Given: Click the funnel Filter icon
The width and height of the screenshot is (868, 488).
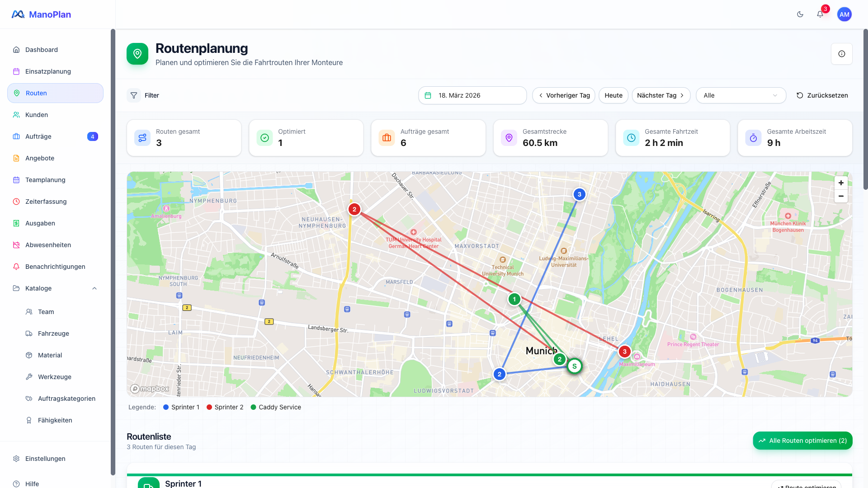Looking at the screenshot, I should 134,95.
